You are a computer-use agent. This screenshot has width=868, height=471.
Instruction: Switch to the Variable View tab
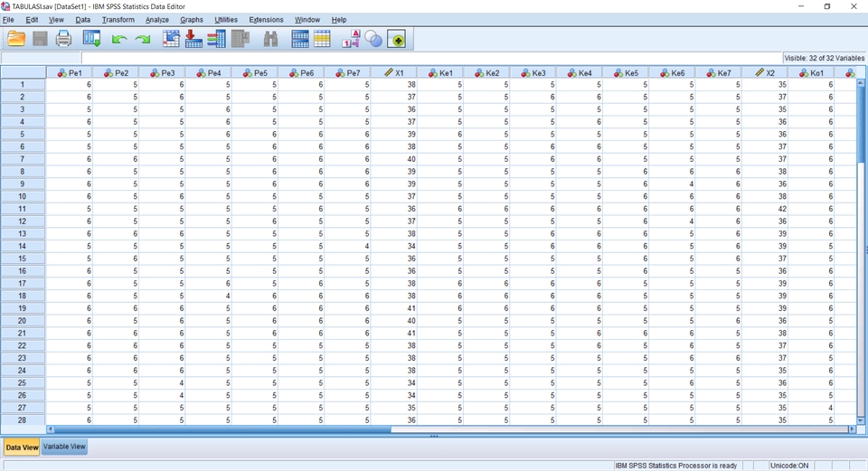[x=64, y=447]
